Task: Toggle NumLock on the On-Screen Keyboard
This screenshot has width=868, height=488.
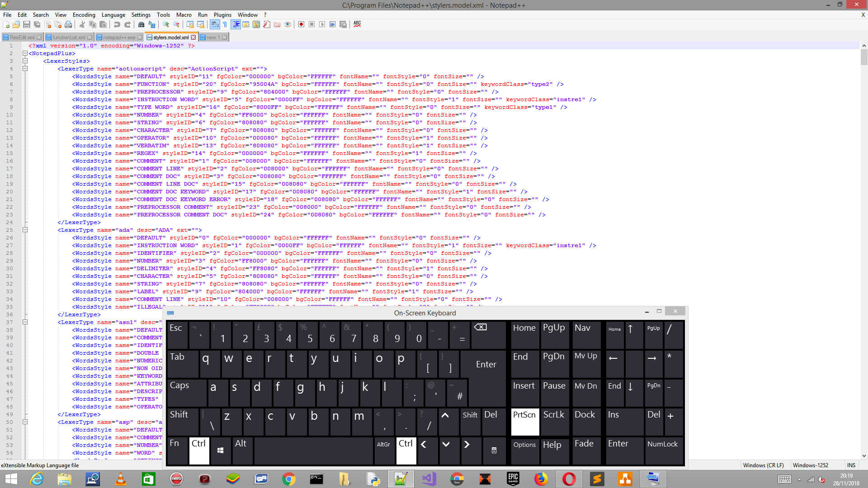Action: coord(664,450)
